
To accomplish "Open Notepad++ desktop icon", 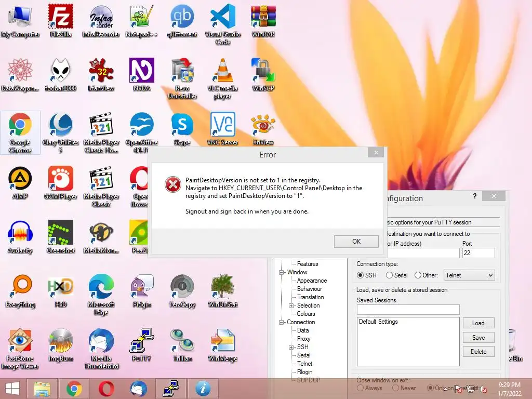I will click(x=141, y=20).
